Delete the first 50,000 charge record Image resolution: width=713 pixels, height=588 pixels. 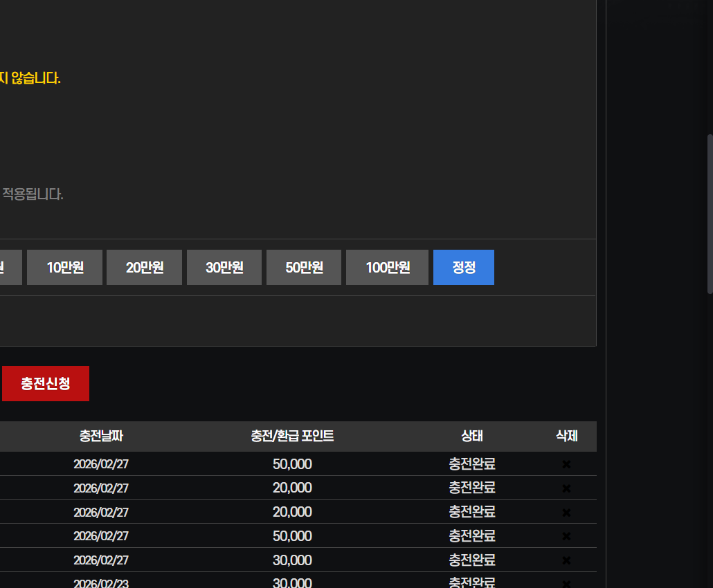566,464
